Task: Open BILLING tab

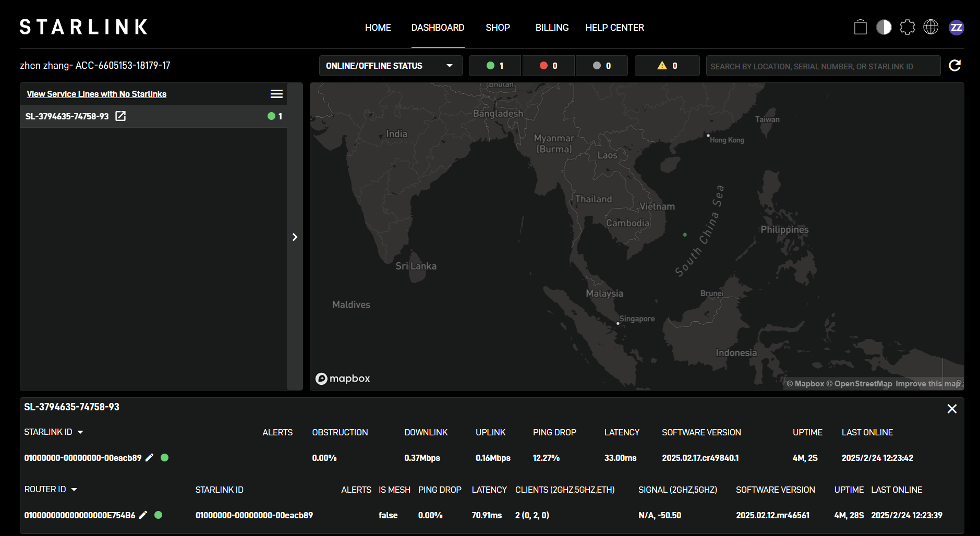Action: (x=552, y=28)
